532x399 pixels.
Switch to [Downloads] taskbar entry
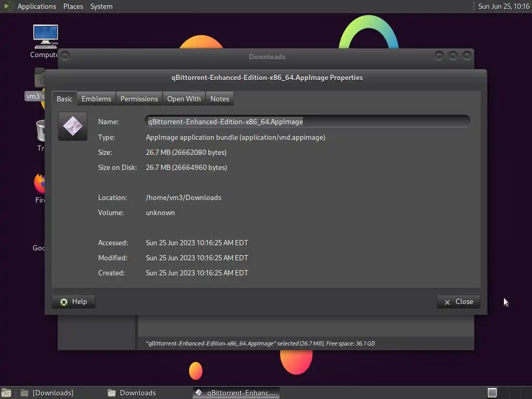(x=47, y=393)
